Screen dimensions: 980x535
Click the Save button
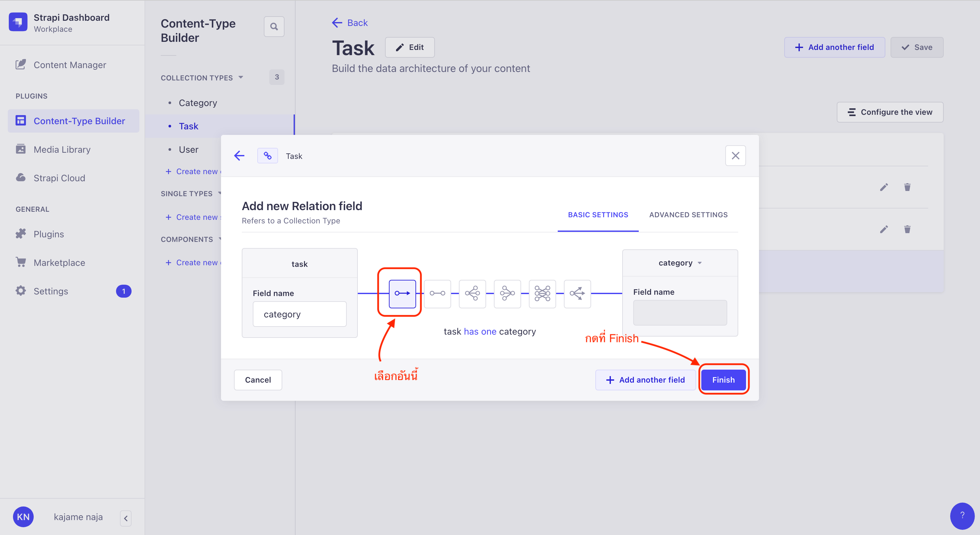pos(917,47)
